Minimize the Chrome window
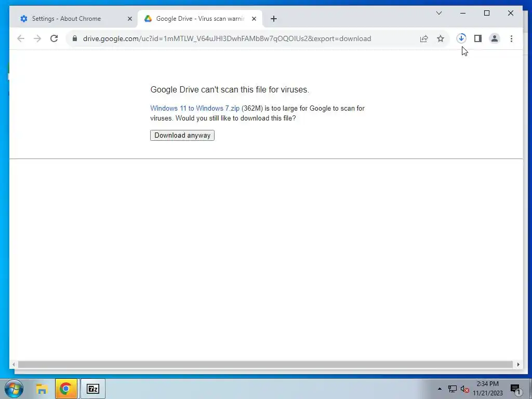 (463, 13)
